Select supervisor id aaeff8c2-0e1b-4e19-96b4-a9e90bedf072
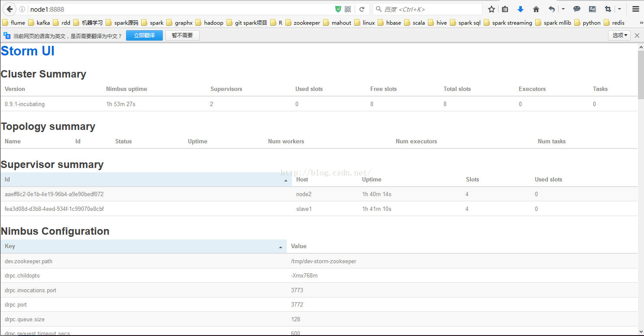The height and width of the screenshot is (336, 644). point(54,194)
